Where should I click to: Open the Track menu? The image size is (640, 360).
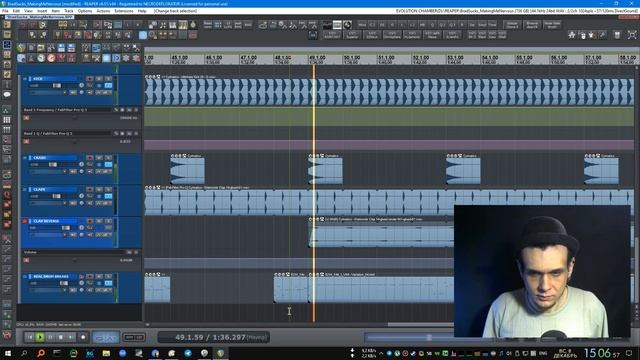click(69, 11)
